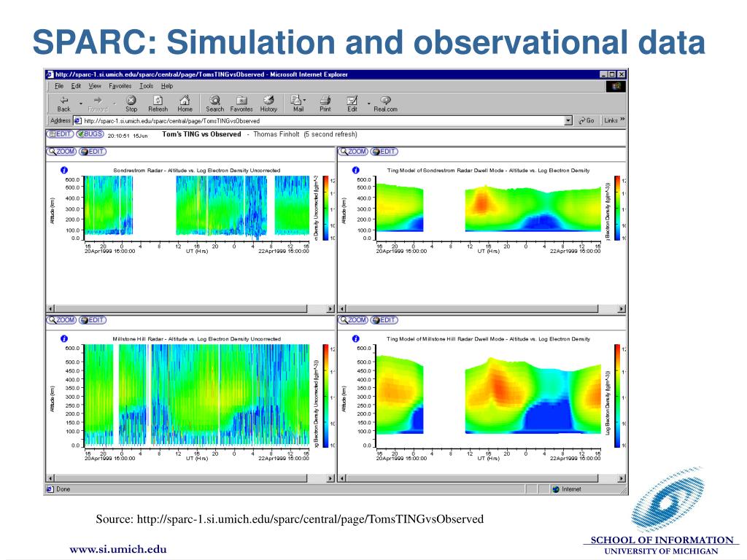Click the Edit toolbar icon
Screen dimensions: 747x560
[x=352, y=104]
